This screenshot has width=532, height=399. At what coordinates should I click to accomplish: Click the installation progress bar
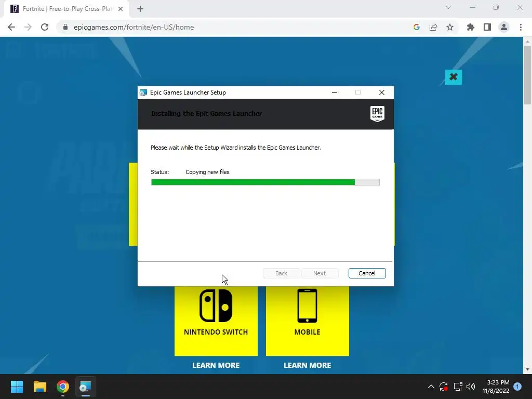click(265, 182)
